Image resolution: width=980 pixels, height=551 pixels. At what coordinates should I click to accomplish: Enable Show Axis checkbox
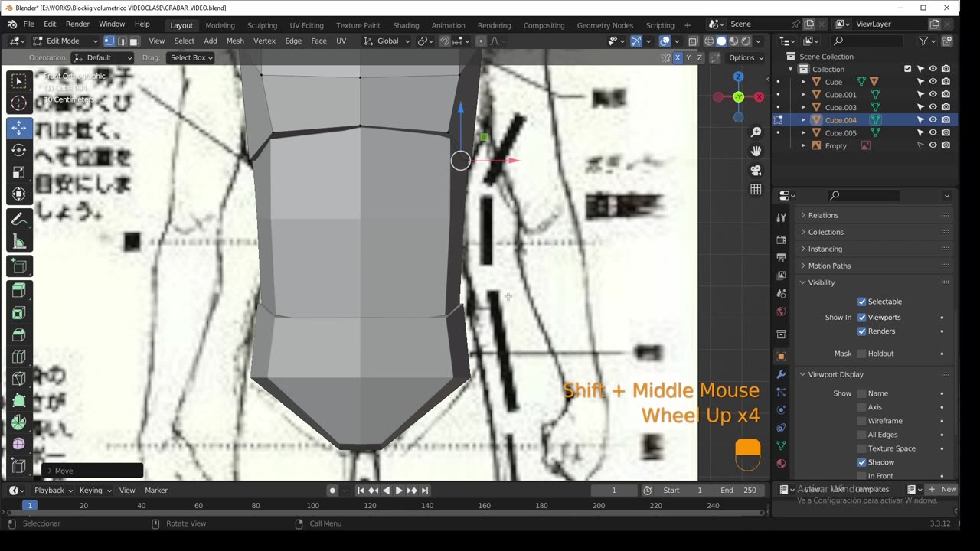[862, 407]
